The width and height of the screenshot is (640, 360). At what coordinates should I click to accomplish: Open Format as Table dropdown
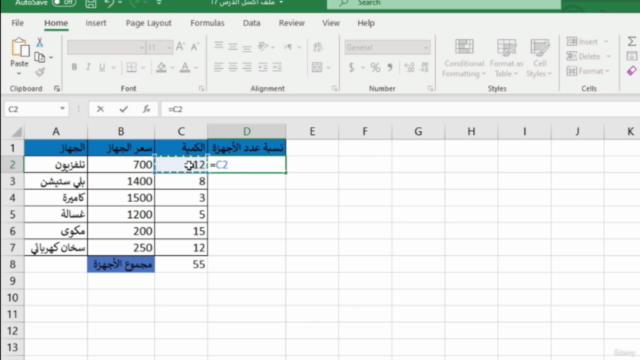tap(506, 58)
